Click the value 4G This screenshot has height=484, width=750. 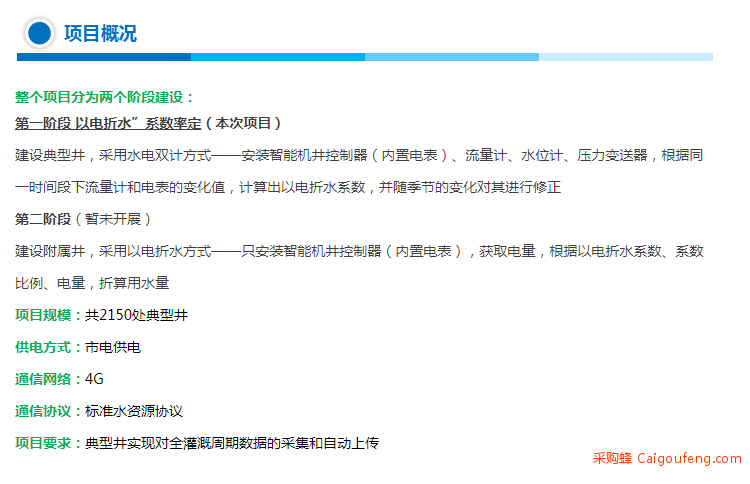point(94,379)
